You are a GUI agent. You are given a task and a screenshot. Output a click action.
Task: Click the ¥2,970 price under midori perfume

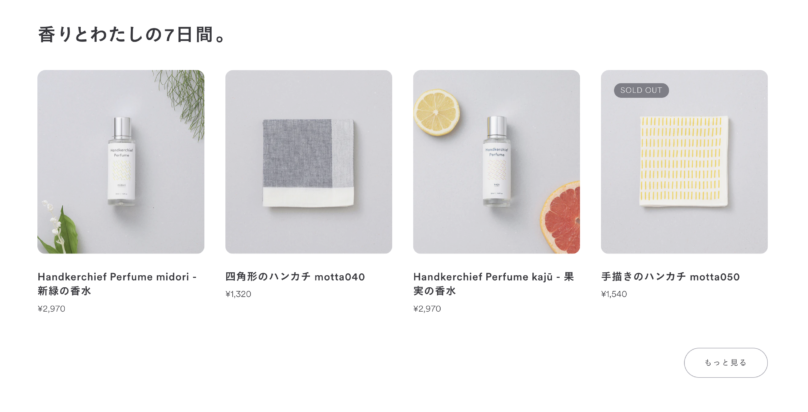point(52,309)
